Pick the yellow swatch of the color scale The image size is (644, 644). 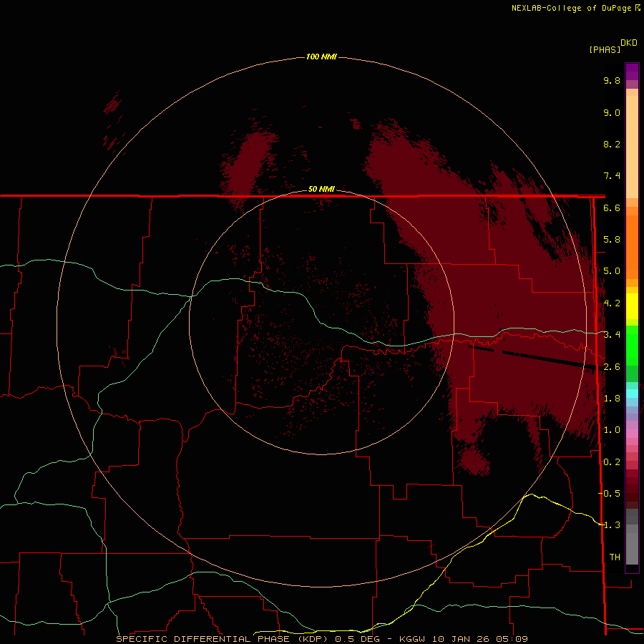pyautogui.click(x=632, y=306)
